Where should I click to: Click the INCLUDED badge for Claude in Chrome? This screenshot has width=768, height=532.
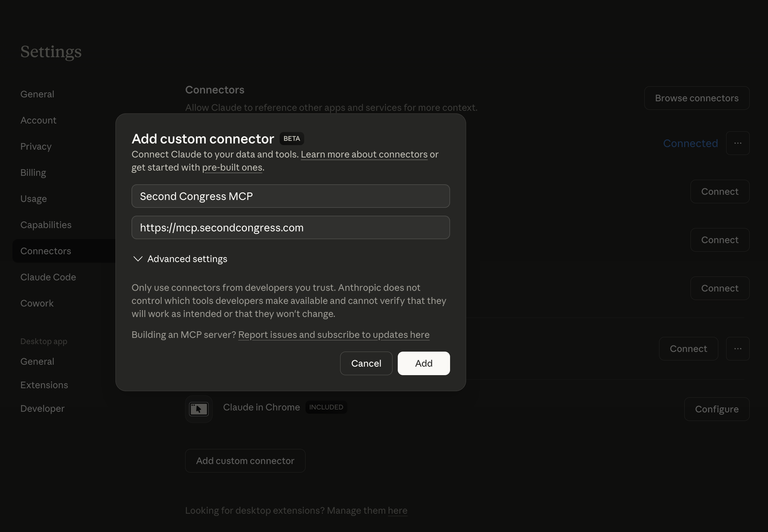click(326, 407)
